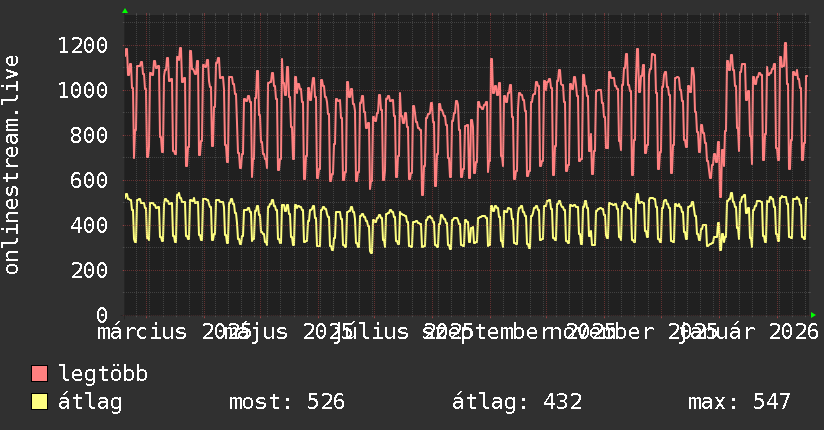The width and height of the screenshot is (824, 430).
Task: Click the yellow átlag legend swatch
Action: (x=39, y=401)
